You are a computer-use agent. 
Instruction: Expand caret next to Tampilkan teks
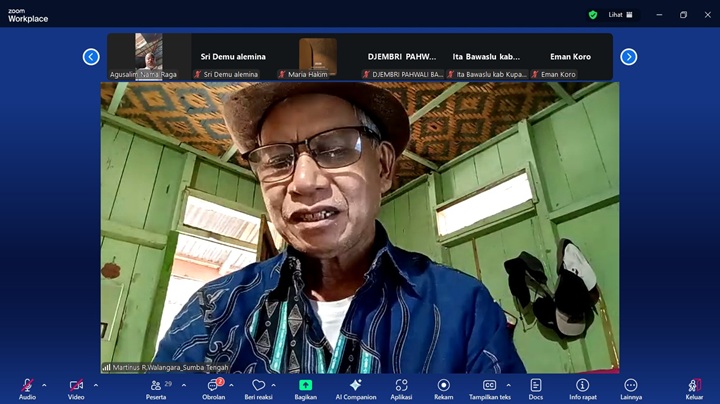coord(508,385)
